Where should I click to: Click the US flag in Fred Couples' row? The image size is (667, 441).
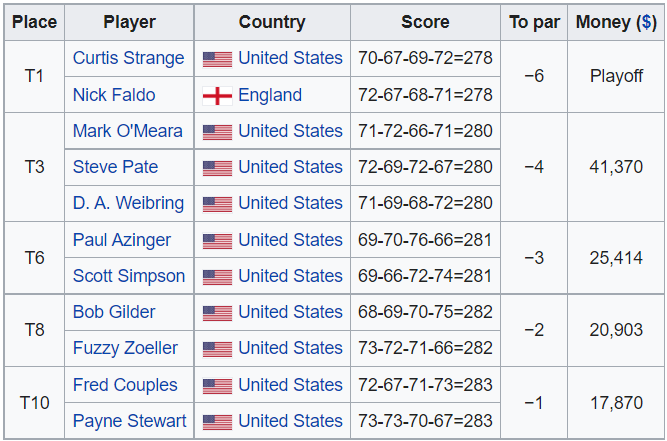tap(217, 386)
